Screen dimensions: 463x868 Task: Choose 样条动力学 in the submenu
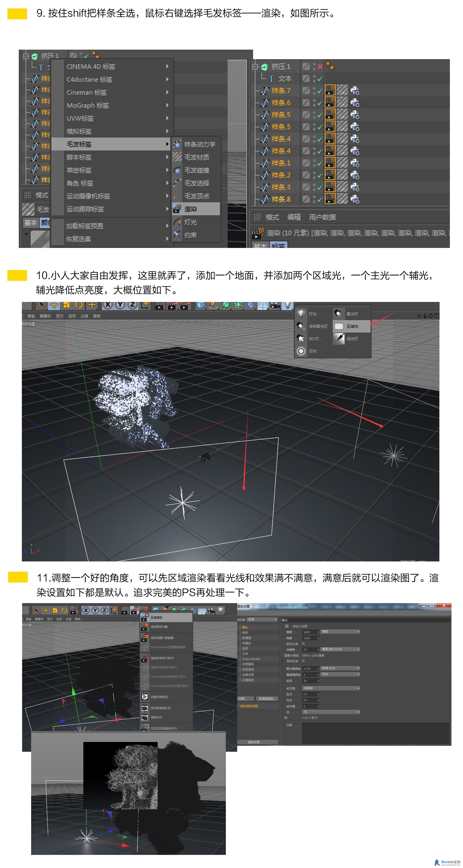pyautogui.click(x=196, y=144)
